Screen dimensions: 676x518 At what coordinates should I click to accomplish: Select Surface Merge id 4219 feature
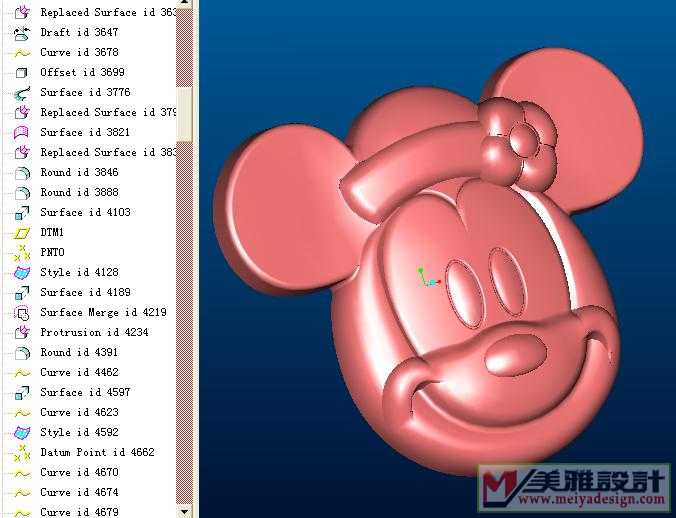point(103,312)
